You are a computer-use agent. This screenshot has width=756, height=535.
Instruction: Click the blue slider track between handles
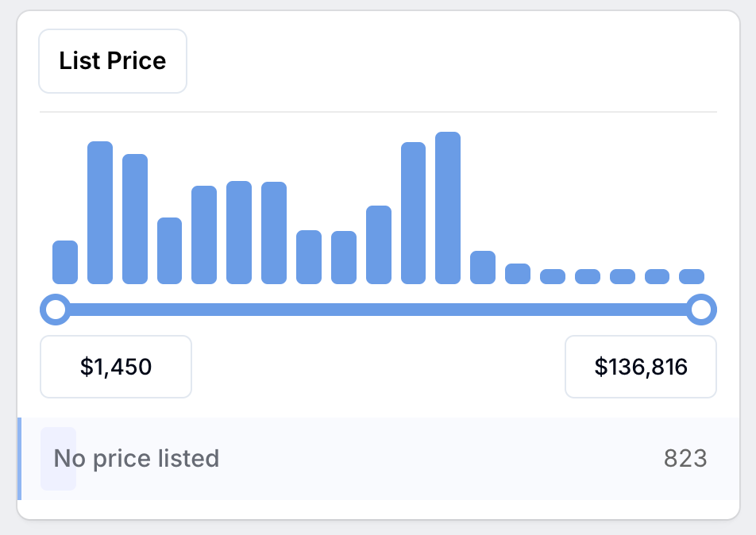(x=379, y=310)
